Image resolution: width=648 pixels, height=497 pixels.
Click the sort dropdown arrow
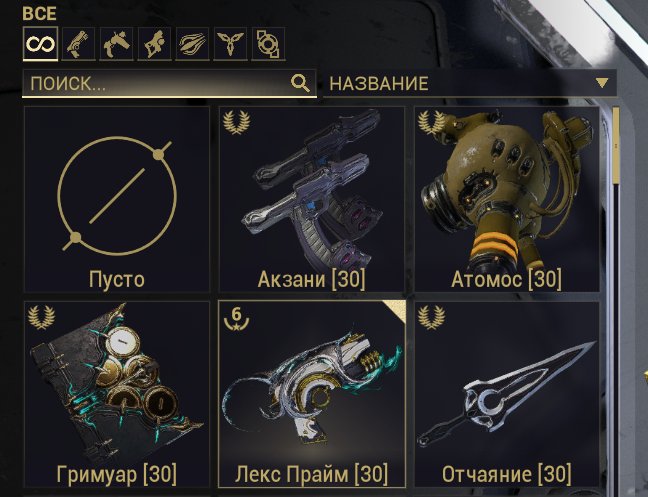[x=603, y=83]
